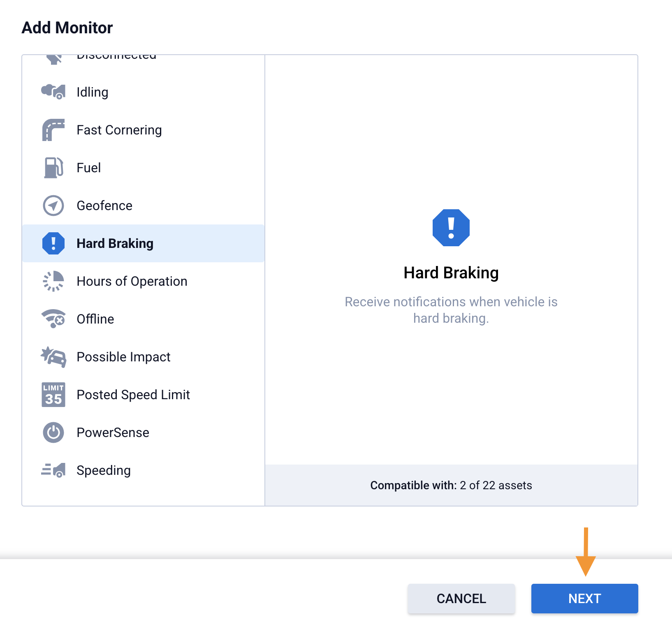Choose the Idling monitor type
This screenshot has width=672, height=629.
(93, 92)
